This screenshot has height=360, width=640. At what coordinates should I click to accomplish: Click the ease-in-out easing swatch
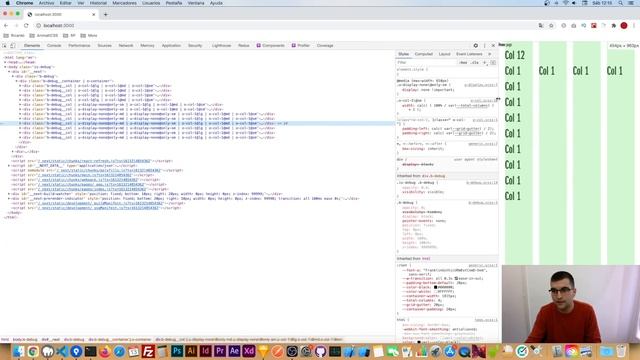456,278
